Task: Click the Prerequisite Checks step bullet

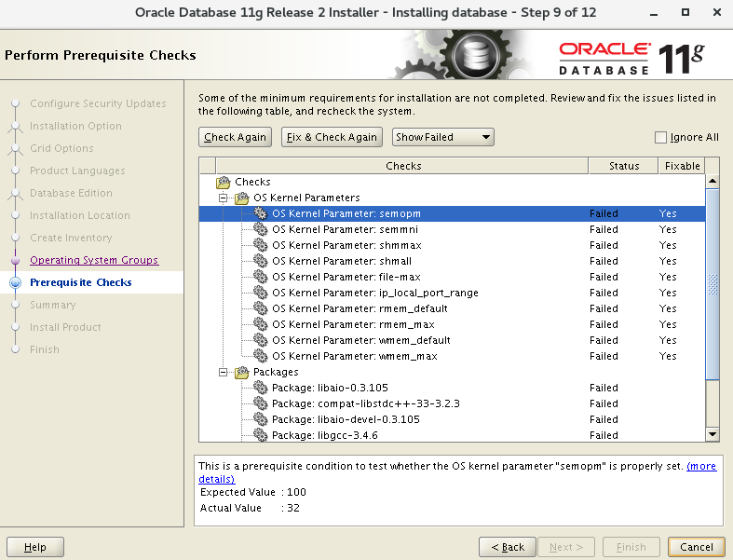Action: click(x=16, y=282)
